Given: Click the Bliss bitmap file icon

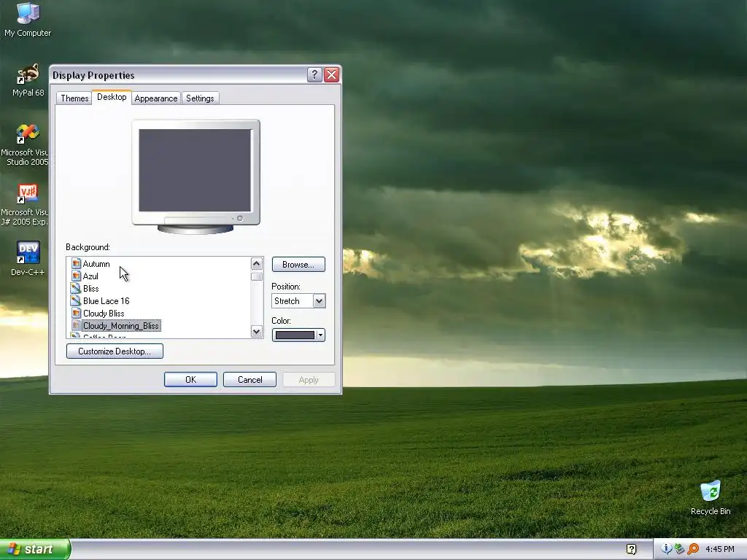Looking at the screenshot, I should [x=76, y=288].
